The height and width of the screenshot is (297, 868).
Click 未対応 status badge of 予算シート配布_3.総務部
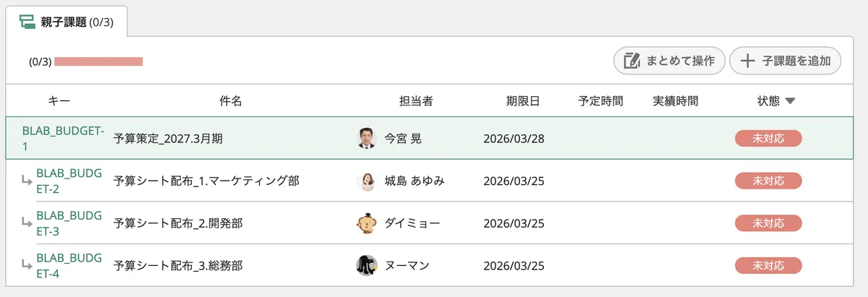pos(768,266)
